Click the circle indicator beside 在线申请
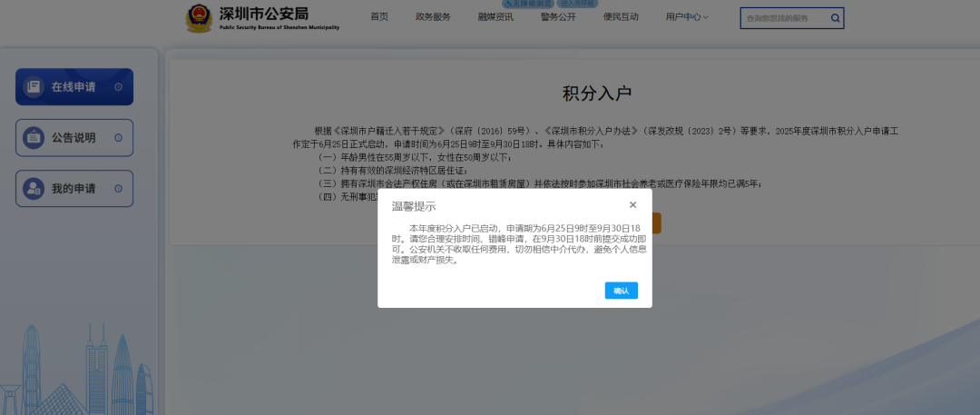Image resolution: width=980 pixels, height=415 pixels. pos(118,87)
